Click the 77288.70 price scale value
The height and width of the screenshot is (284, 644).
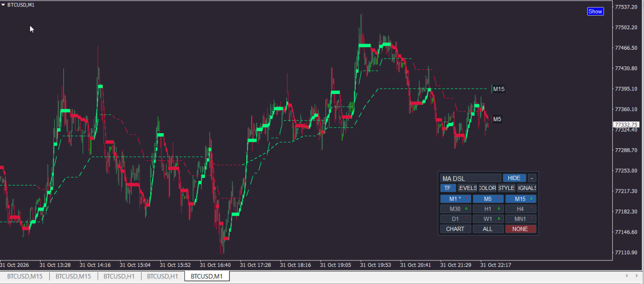click(x=626, y=150)
